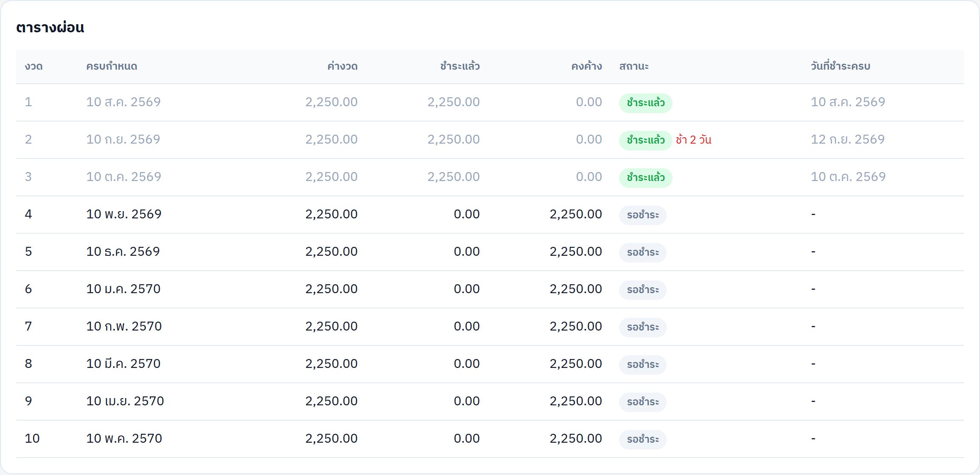Select due date 10 ก.ย. 2569
Screen dimensions: 980x475
tap(123, 139)
